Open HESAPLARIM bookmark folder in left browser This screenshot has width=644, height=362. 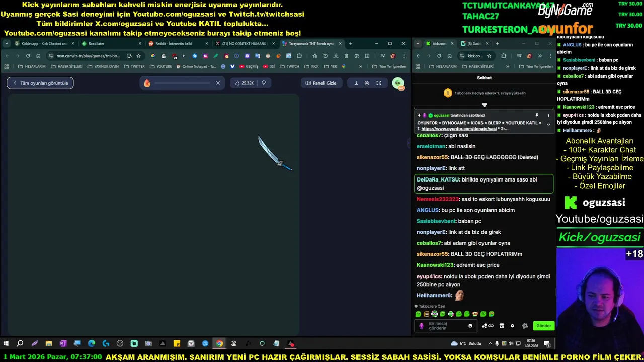(32, 66)
